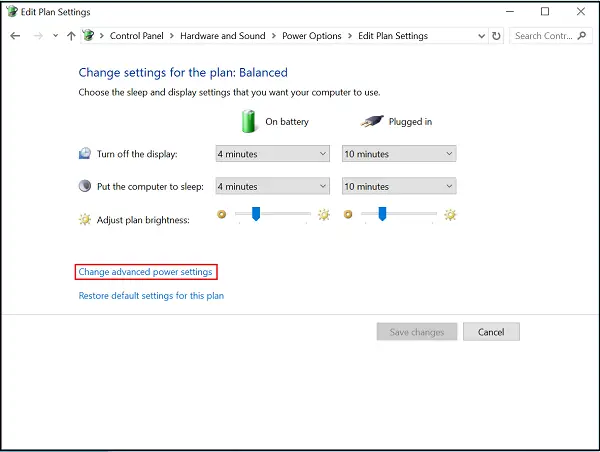Screen dimensions: 600x452
Task: Expand Plugged in sleep timeout dropdown
Action: [399, 186]
